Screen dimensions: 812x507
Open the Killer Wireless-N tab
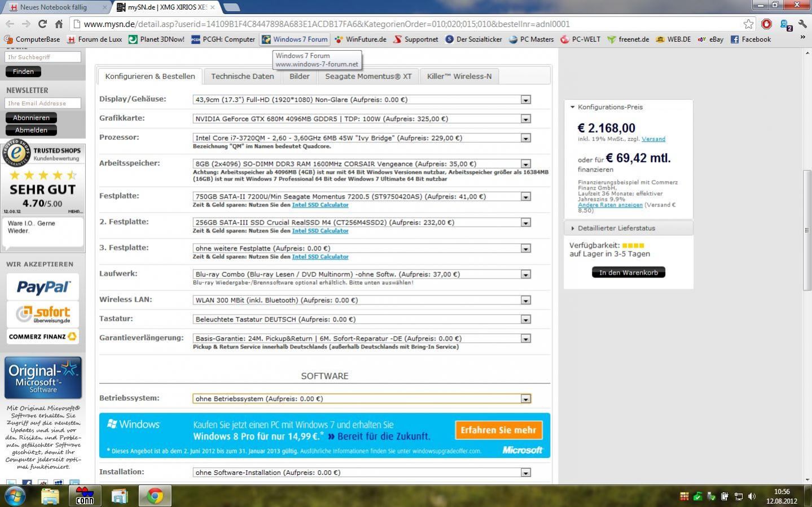pyautogui.click(x=459, y=76)
